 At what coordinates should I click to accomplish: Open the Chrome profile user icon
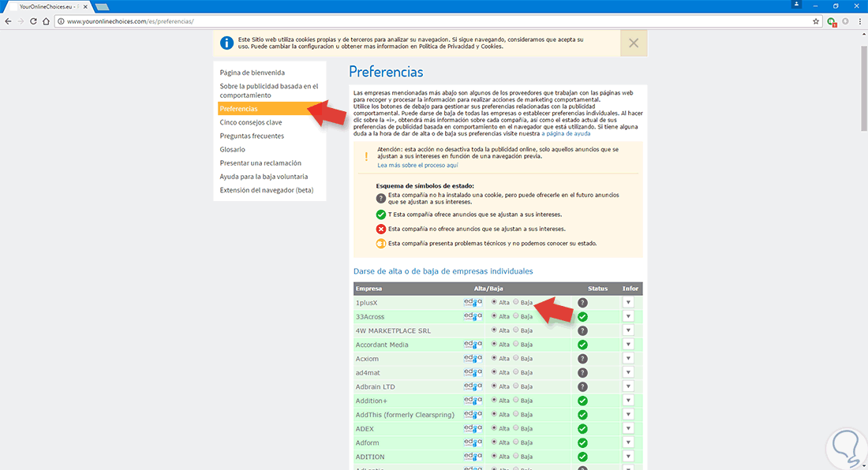point(797,5)
